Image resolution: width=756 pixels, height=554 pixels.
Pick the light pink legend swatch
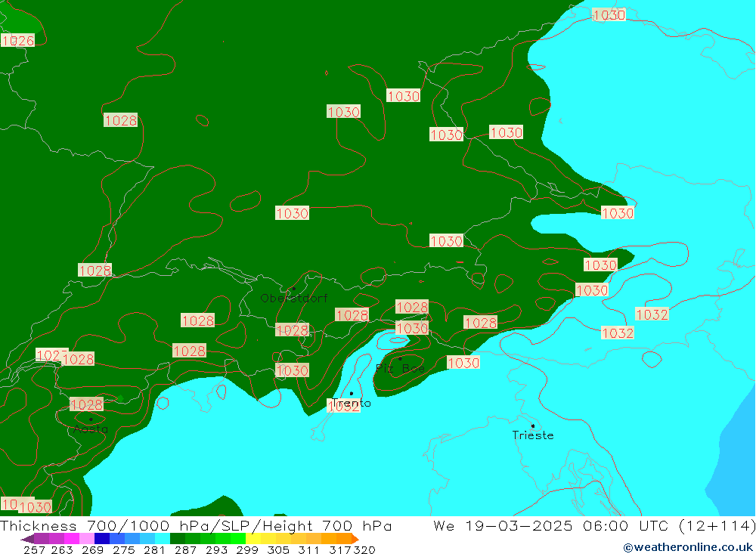(87, 539)
